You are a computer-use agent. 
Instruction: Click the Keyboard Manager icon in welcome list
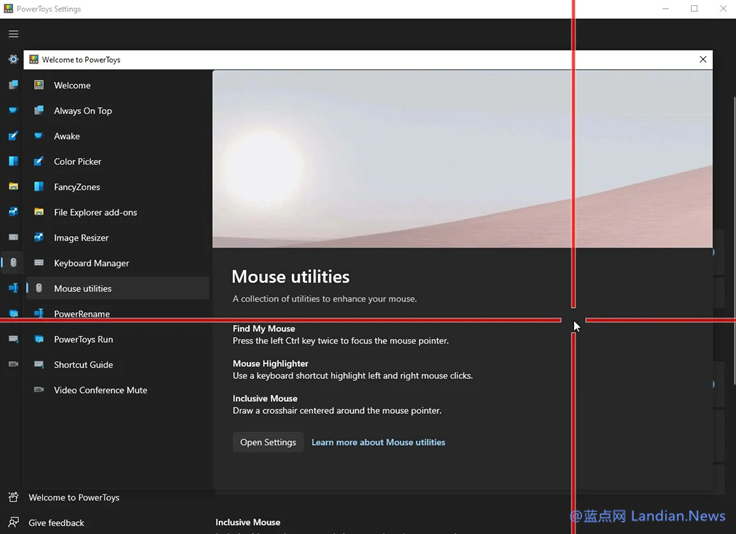pyautogui.click(x=39, y=263)
